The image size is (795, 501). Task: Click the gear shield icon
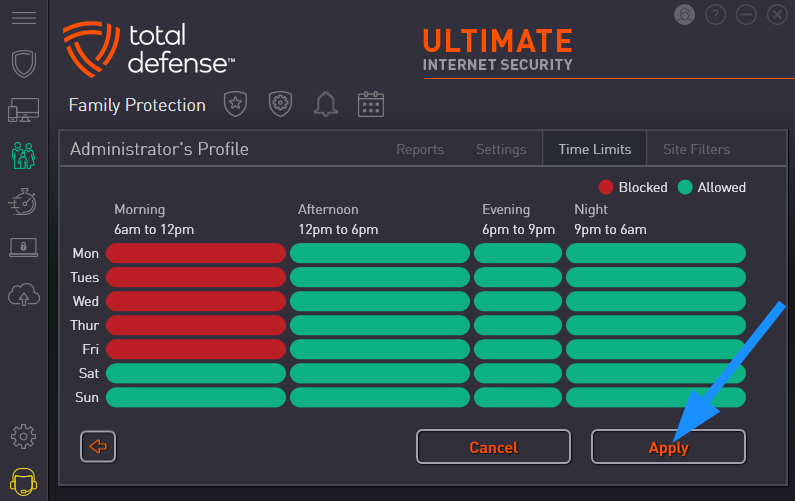(280, 104)
